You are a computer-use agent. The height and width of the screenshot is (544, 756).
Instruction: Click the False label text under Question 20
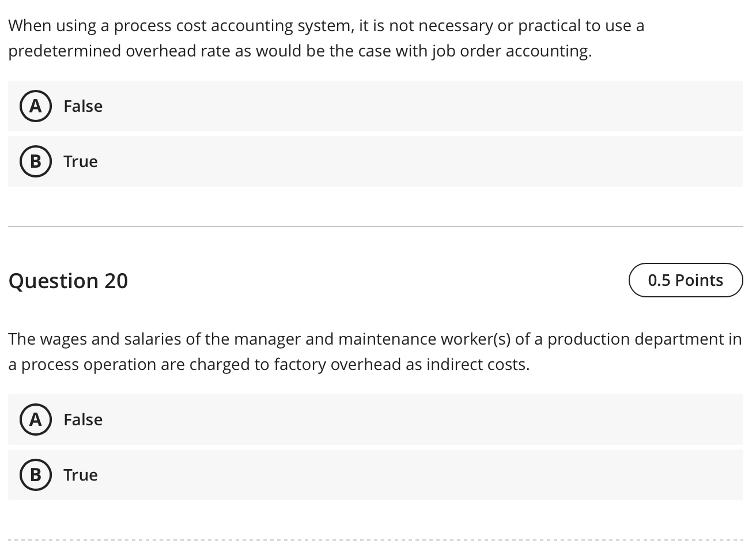(83, 420)
